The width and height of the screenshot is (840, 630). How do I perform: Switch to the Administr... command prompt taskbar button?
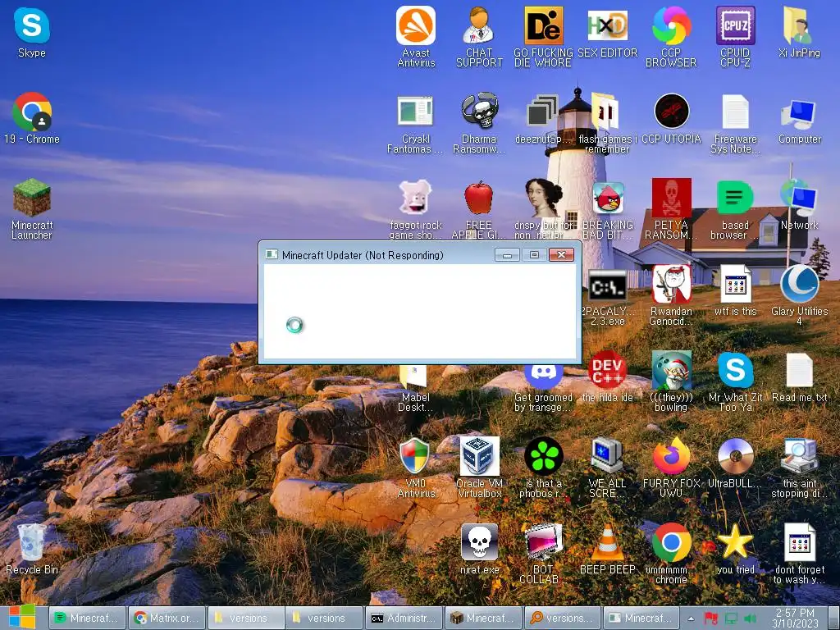click(404, 618)
